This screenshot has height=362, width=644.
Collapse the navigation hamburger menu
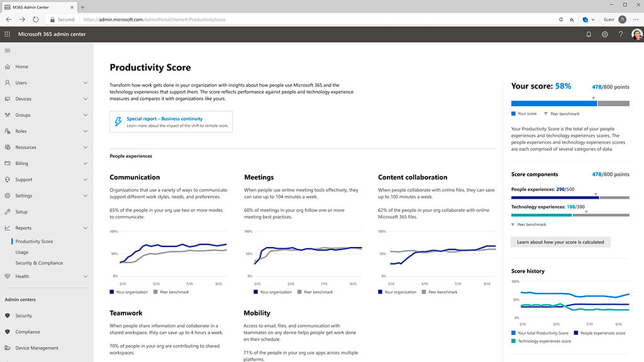[8, 50]
